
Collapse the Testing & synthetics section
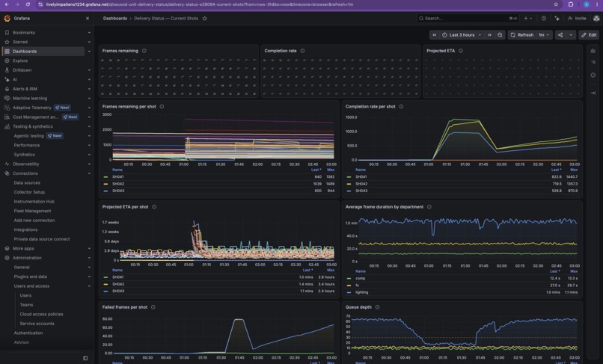89,126
